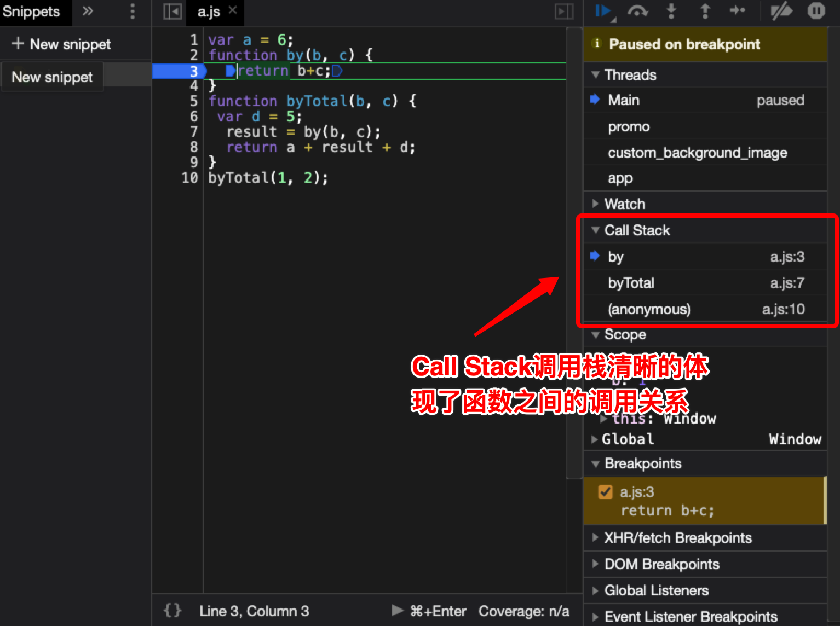Click the Coverage: n/a status
This screenshot has width=840, height=626.
point(524,611)
